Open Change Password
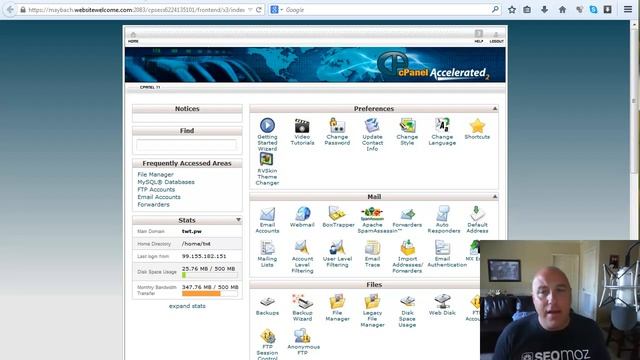Image resolution: width=640 pixels, height=360 pixels. coord(337,126)
